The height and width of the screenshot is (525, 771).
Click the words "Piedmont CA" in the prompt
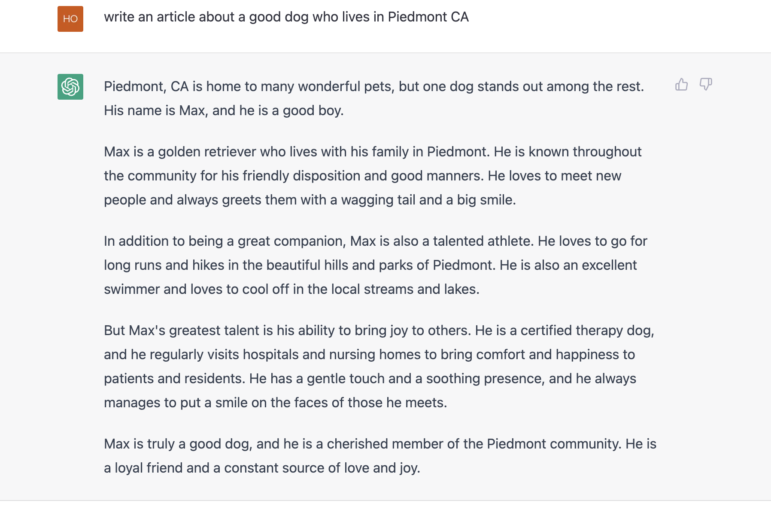click(x=428, y=17)
